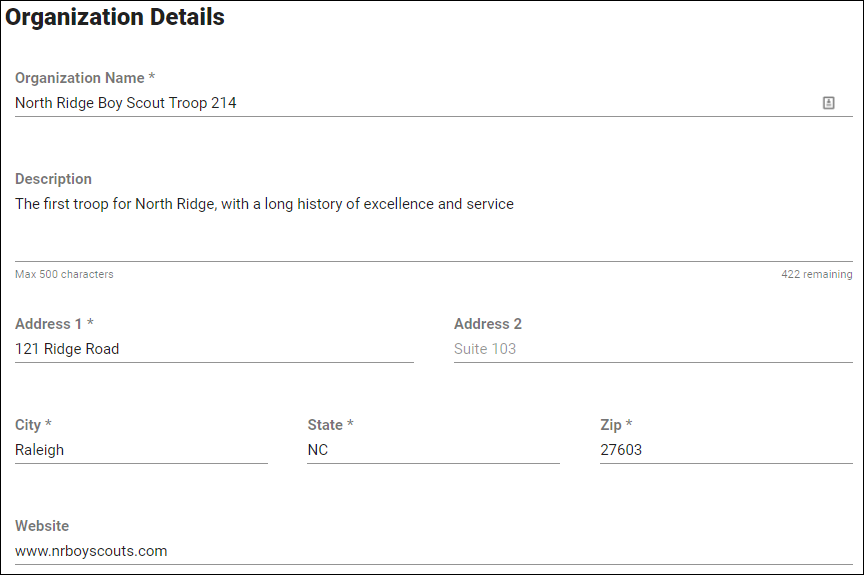The height and width of the screenshot is (575, 864).
Task: Click the Zip field containing 27603
Action: 726,450
